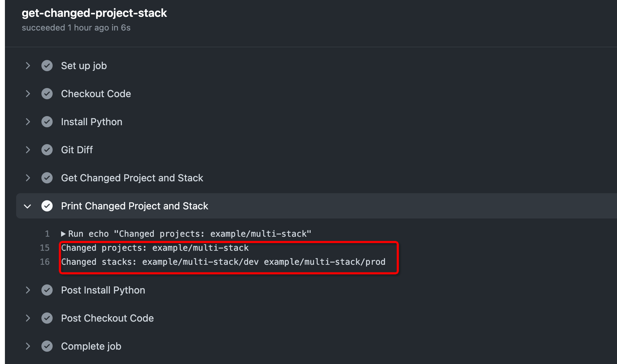Click the checkmark icon next to Git Diff
Screen dimensions: 617x364
pos(47,150)
